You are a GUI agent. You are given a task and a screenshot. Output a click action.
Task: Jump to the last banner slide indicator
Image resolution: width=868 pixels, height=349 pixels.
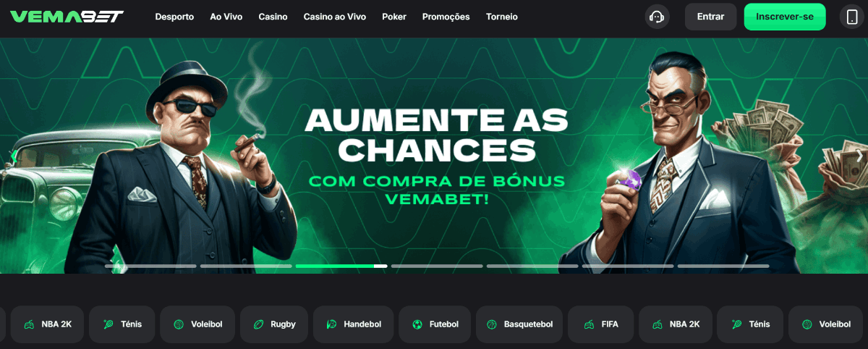pyautogui.click(x=723, y=266)
